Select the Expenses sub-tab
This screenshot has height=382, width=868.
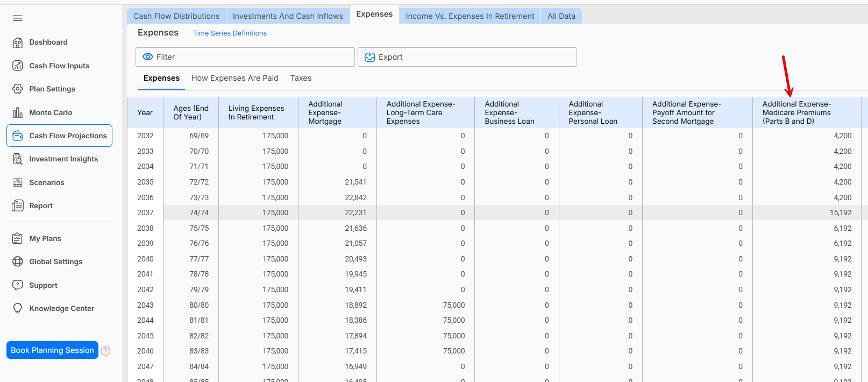click(x=161, y=79)
